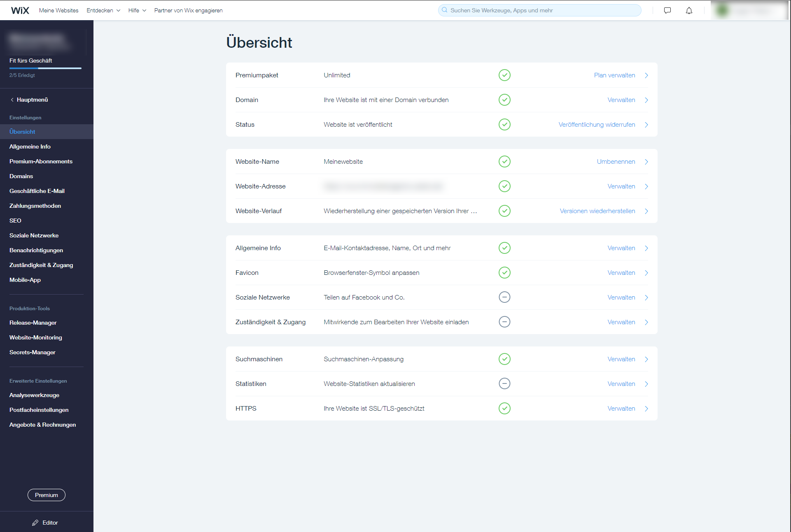Click the Premiumpaket green checkmark icon
Viewport: 791px width, 532px height.
tap(504, 75)
